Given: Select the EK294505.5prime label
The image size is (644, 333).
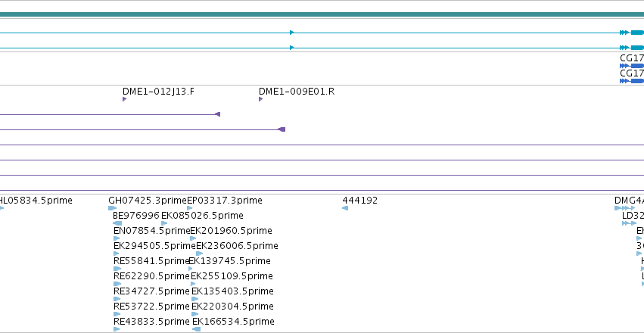Looking at the screenshot, I should tap(154, 246).
